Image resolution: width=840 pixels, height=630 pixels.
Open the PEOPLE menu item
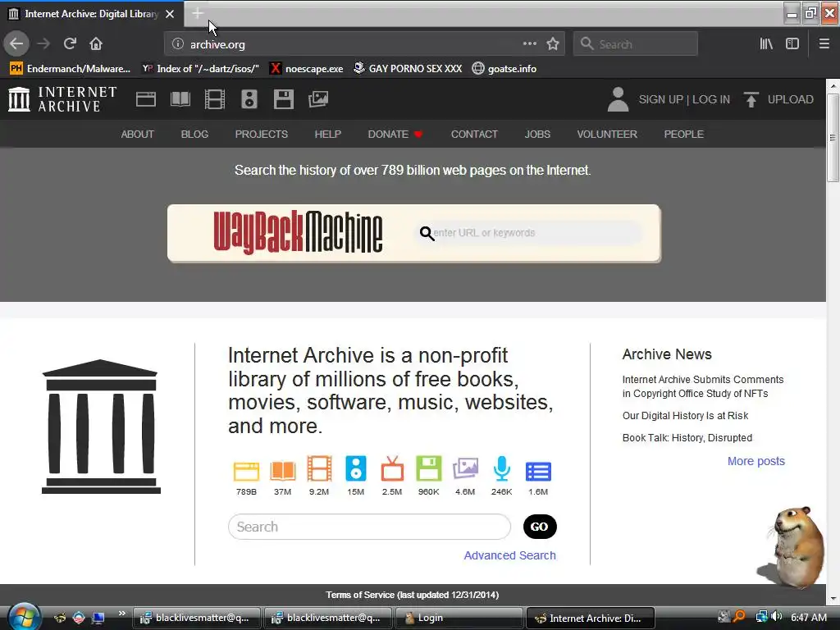pos(683,135)
